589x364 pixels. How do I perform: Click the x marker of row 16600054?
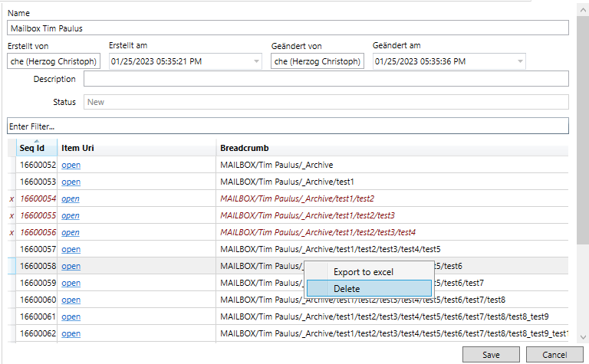coord(12,199)
